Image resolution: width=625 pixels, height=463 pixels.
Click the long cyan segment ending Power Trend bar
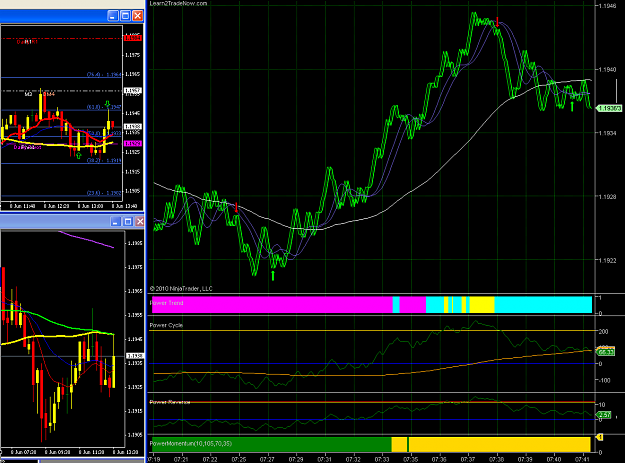[543, 305]
